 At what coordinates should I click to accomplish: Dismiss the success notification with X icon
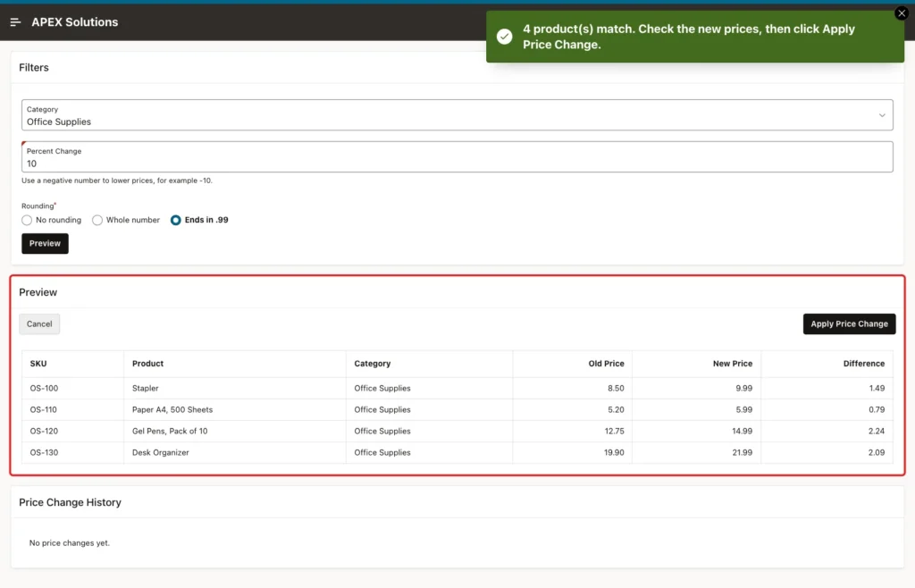901,13
